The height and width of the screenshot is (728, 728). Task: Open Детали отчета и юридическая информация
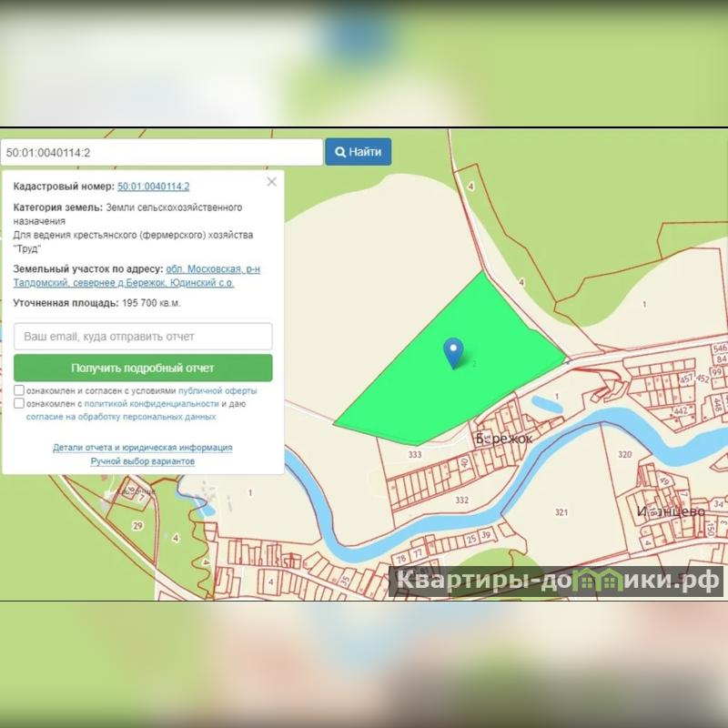142,448
